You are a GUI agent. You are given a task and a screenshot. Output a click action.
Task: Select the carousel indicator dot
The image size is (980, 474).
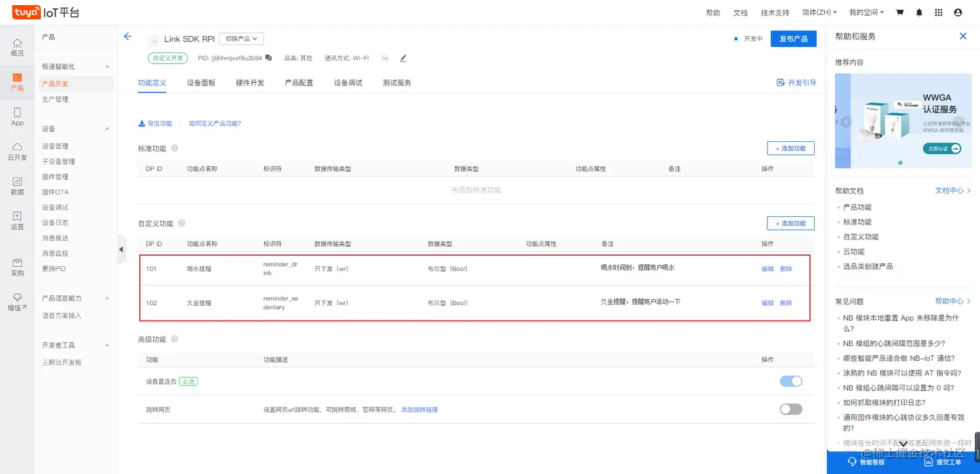coord(900,163)
